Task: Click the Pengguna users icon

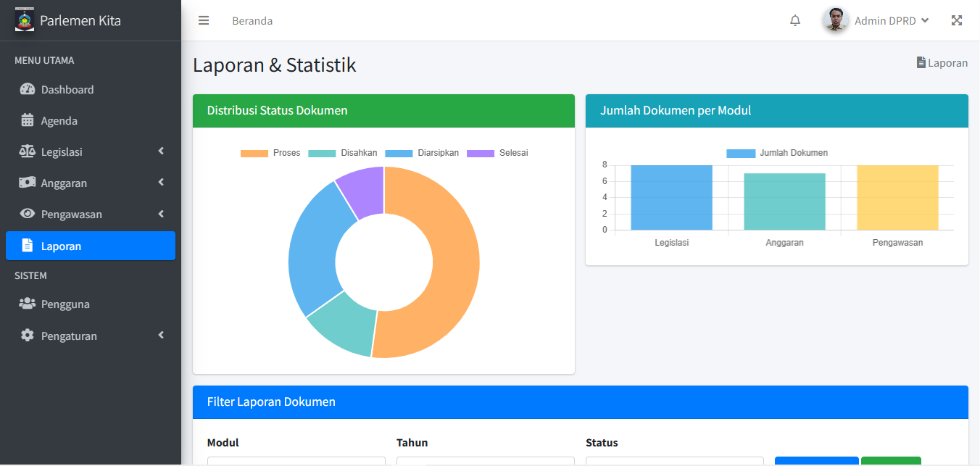Action: pyautogui.click(x=28, y=304)
